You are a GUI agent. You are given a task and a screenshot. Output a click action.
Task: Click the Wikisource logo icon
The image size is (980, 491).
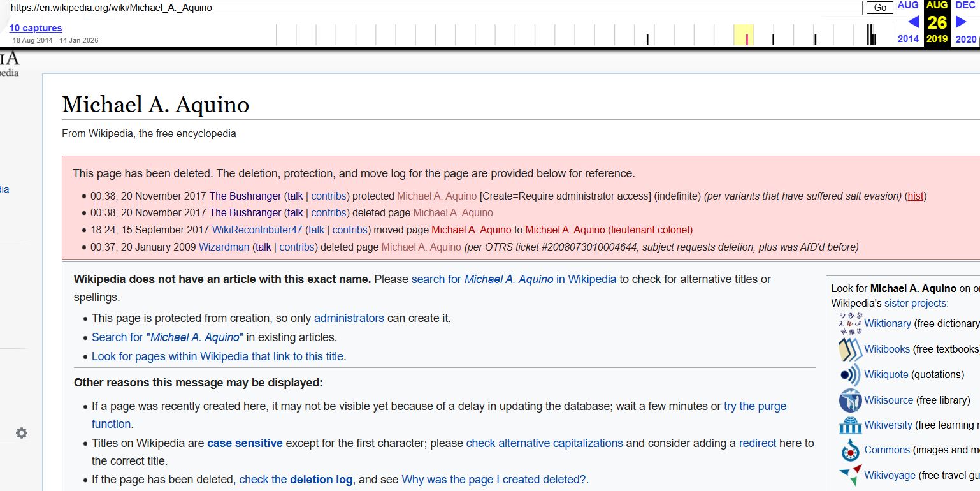850,400
